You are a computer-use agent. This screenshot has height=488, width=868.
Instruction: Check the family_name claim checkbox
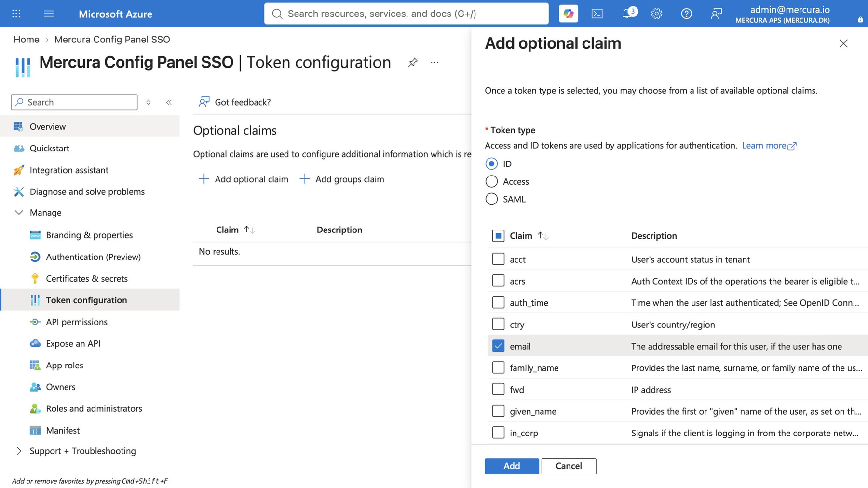[498, 367]
